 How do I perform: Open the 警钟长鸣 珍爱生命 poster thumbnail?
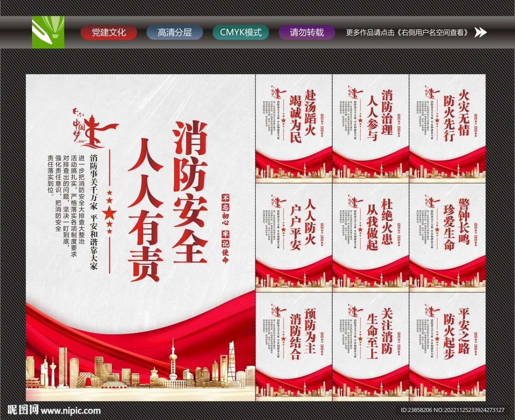pyautogui.click(x=447, y=238)
